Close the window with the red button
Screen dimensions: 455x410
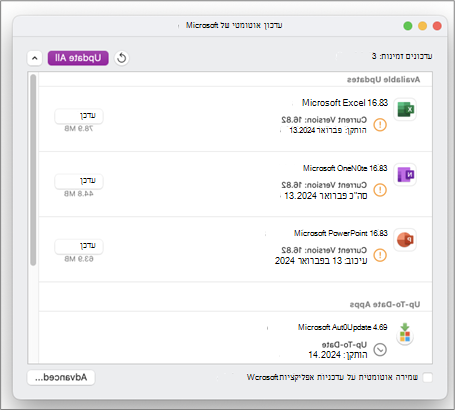tap(437, 26)
